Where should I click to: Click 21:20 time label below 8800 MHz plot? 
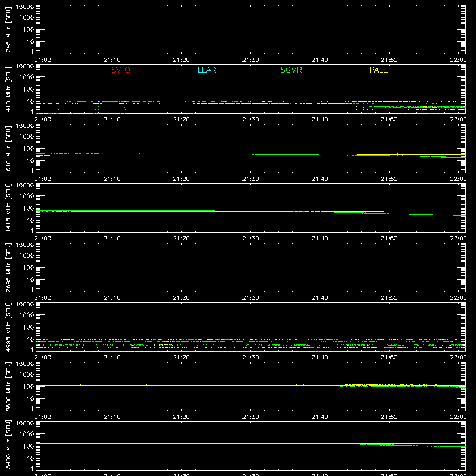[x=181, y=417]
